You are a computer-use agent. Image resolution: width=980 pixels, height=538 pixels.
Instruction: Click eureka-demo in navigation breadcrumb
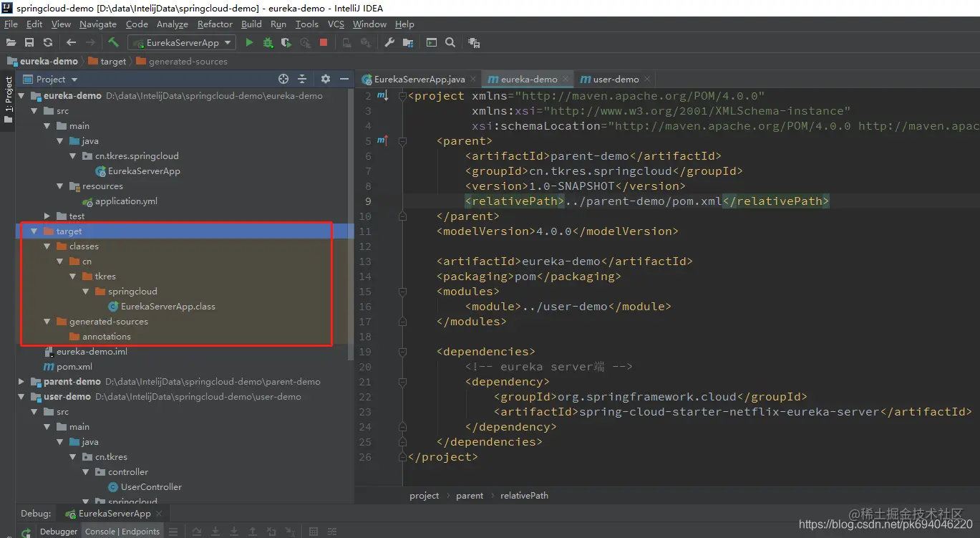coord(43,62)
